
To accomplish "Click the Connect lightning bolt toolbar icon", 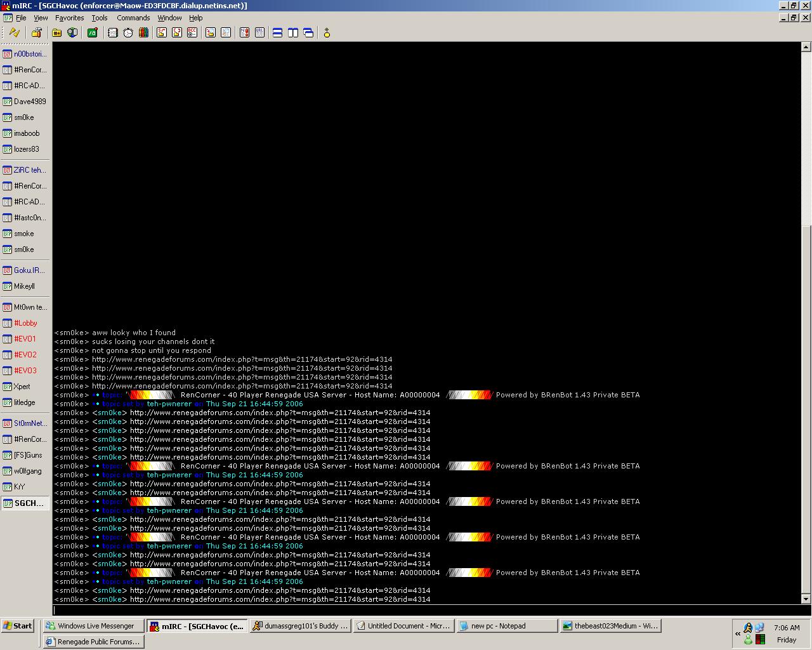I will tap(14, 33).
